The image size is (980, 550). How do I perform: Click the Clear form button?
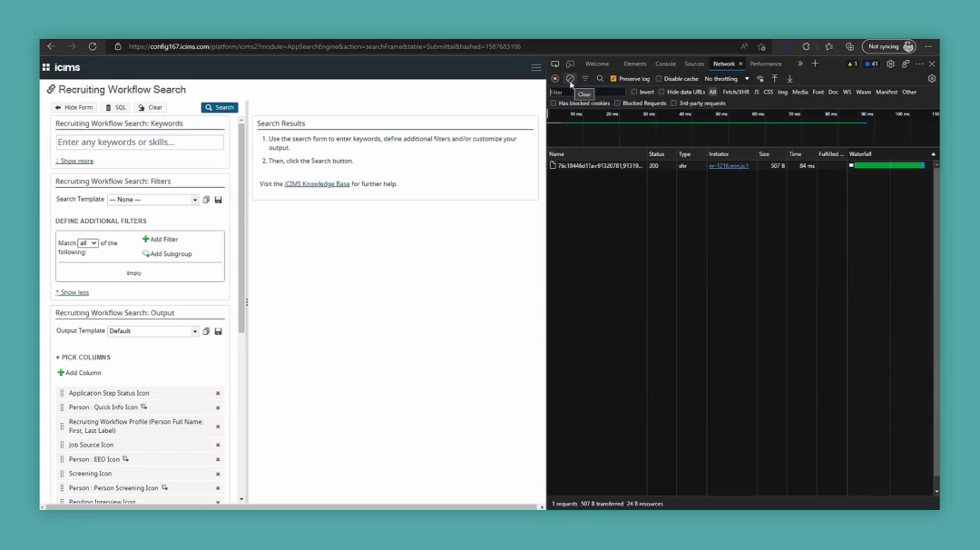151,107
